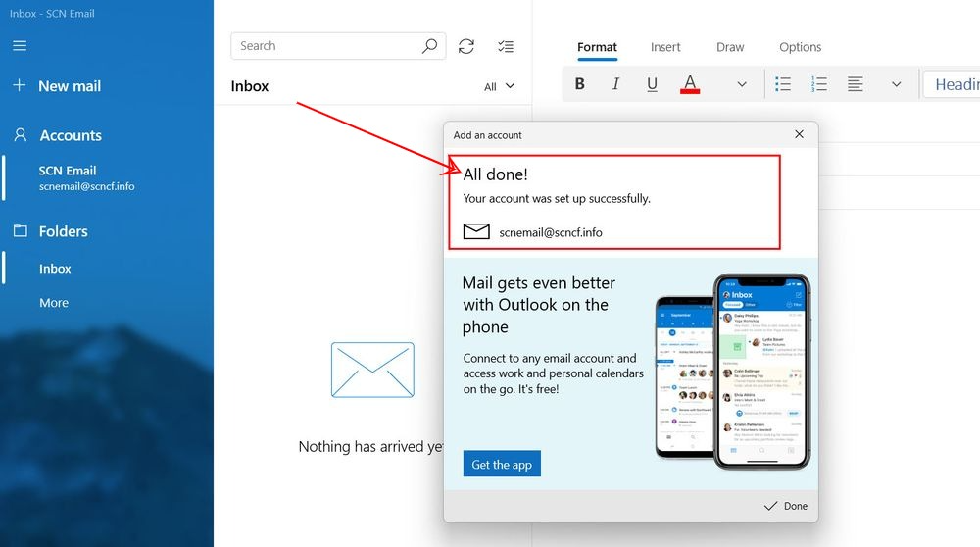This screenshot has width=980, height=547.
Task: Toggle Italic formatting
Action: (x=615, y=83)
